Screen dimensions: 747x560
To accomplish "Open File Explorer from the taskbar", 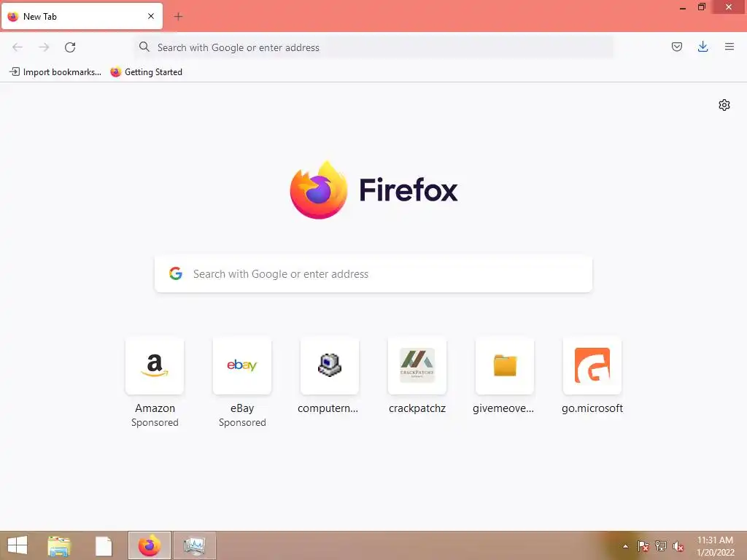I will (59, 546).
